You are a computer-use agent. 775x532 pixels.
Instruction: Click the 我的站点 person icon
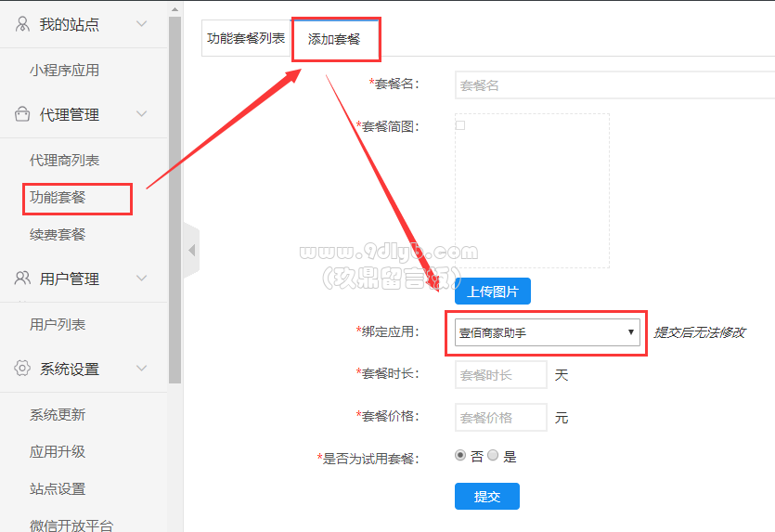coord(22,24)
